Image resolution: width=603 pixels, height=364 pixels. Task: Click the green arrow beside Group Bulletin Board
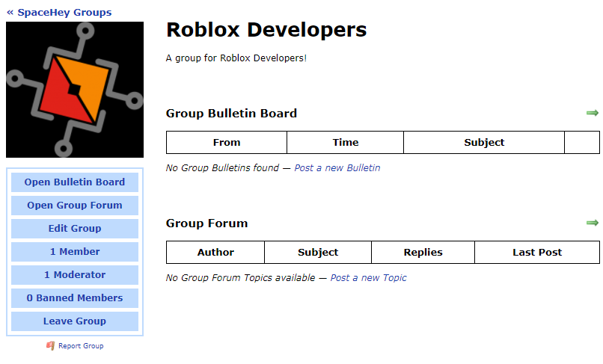click(x=593, y=113)
